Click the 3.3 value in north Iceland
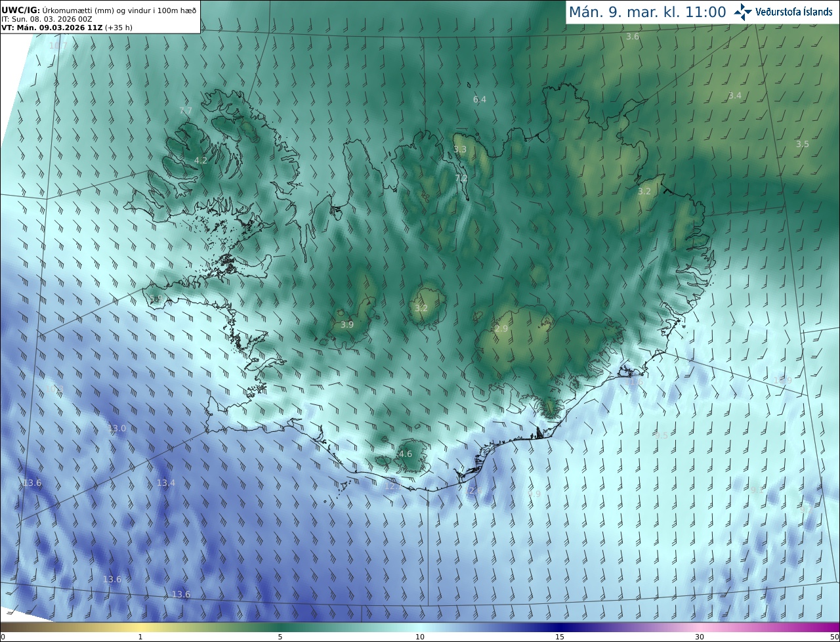 460,150
